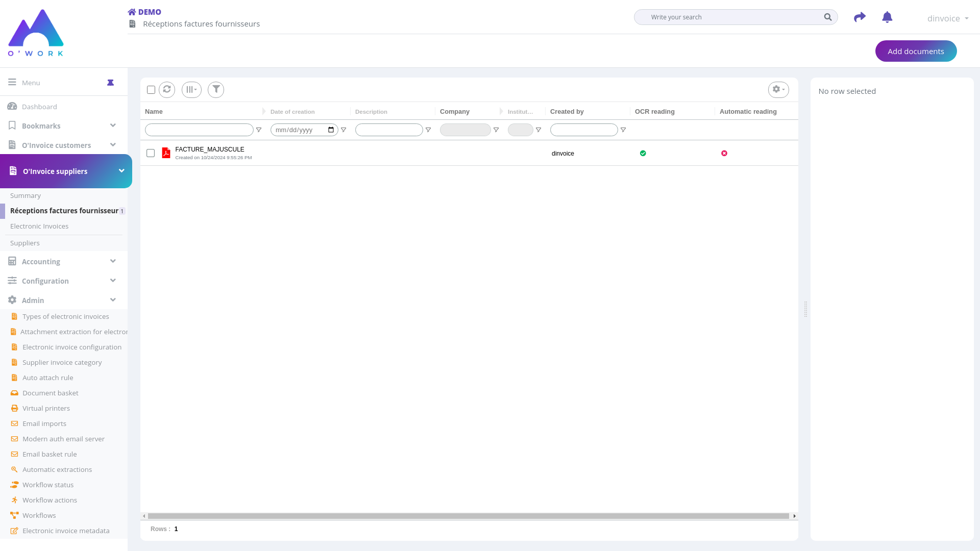The height and width of the screenshot is (551, 980).
Task: Click the refresh list icon
Action: [167, 90]
